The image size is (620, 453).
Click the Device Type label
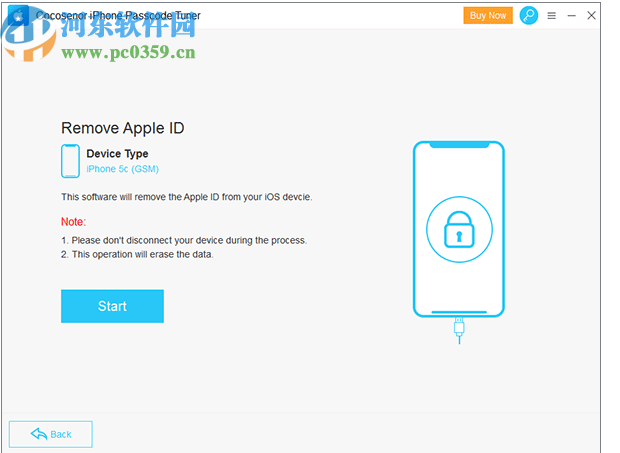click(117, 153)
